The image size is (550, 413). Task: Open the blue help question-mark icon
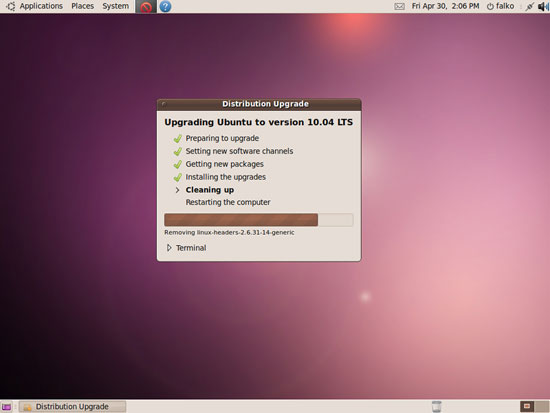(165, 6)
